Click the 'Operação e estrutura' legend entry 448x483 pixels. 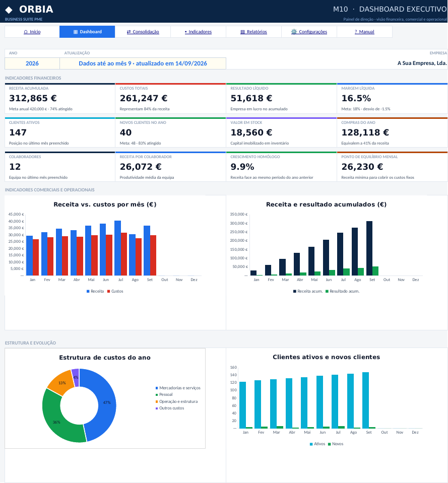(176, 402)
